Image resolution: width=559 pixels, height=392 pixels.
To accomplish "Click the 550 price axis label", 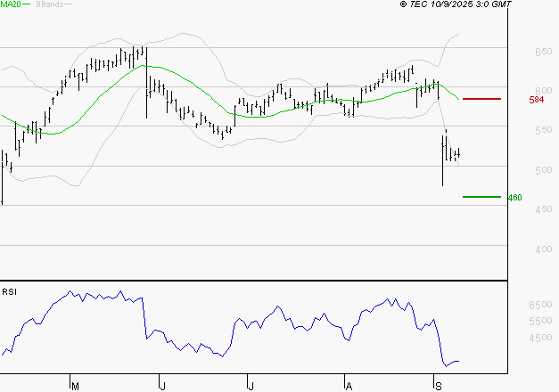I will (542, 131).
